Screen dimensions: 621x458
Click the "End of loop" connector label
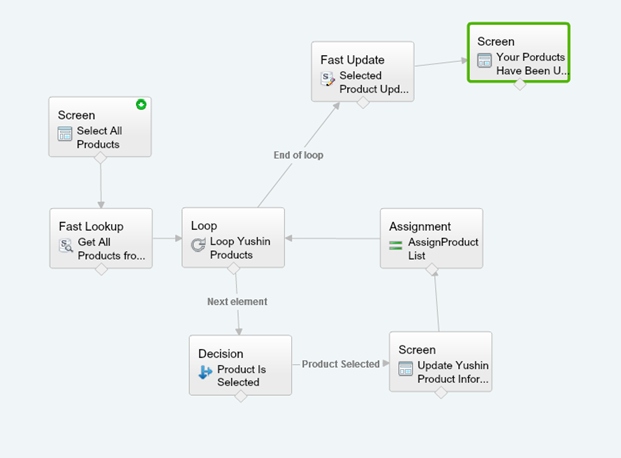[x=298, y=155]
